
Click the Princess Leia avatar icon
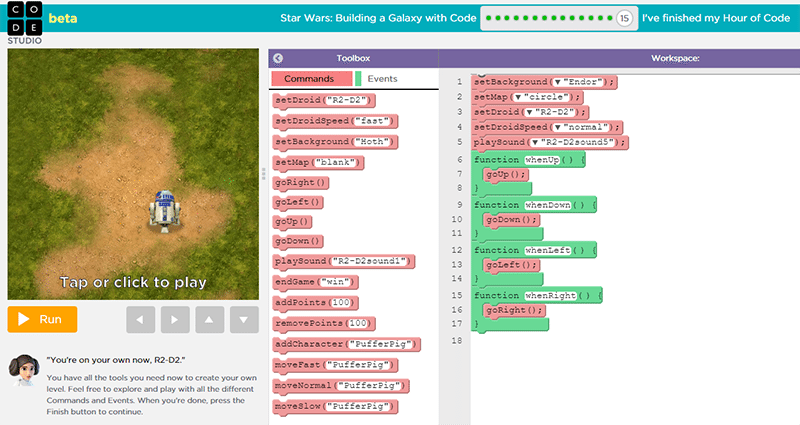(23, 370)
